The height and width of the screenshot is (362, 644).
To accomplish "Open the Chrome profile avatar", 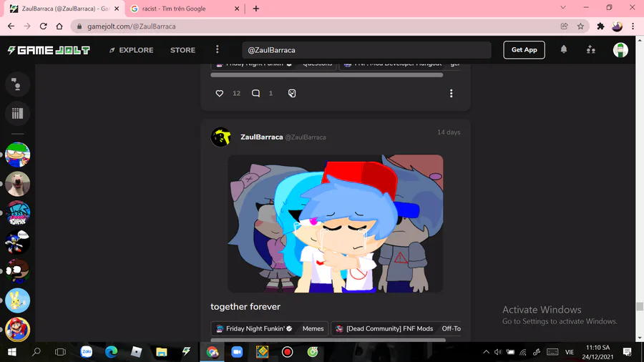I will coord(617,26).
